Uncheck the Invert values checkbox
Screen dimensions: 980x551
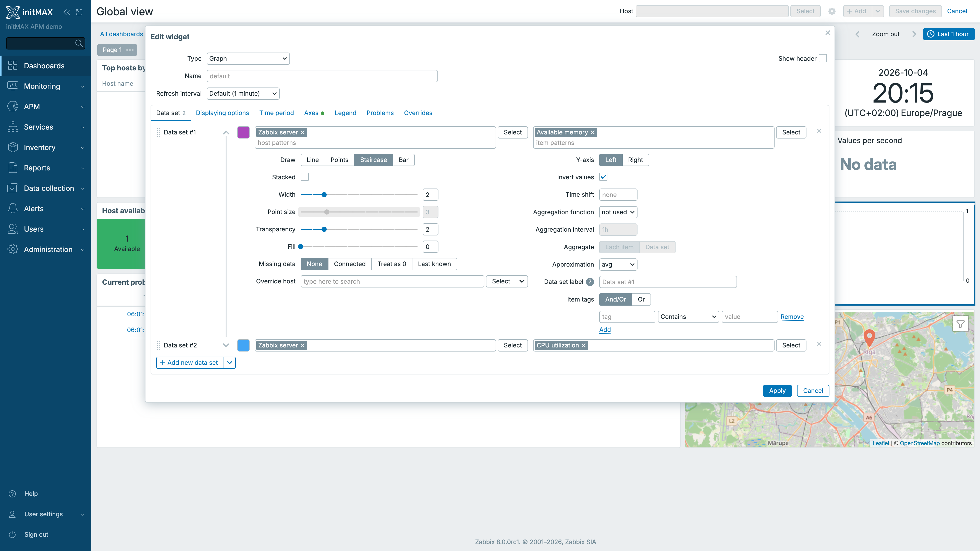(x=603, y=177)
